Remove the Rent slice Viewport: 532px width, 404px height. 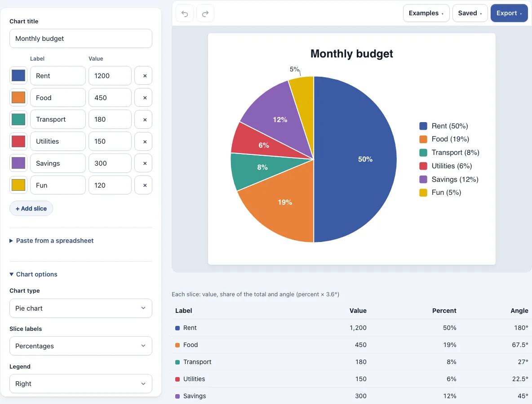click(x=143, y=75)
